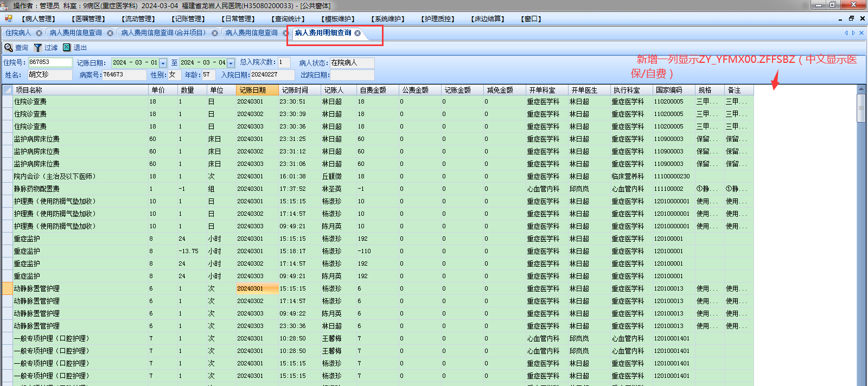Open the 【床边结算】 menu
868x386 pixels.
tap(488, 19)
